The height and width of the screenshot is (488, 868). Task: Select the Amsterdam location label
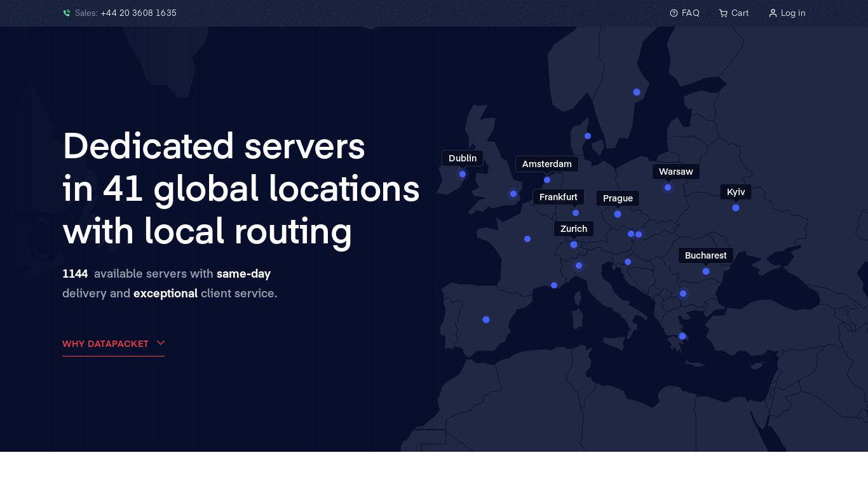pyautogui.click(x=547, y=164)
